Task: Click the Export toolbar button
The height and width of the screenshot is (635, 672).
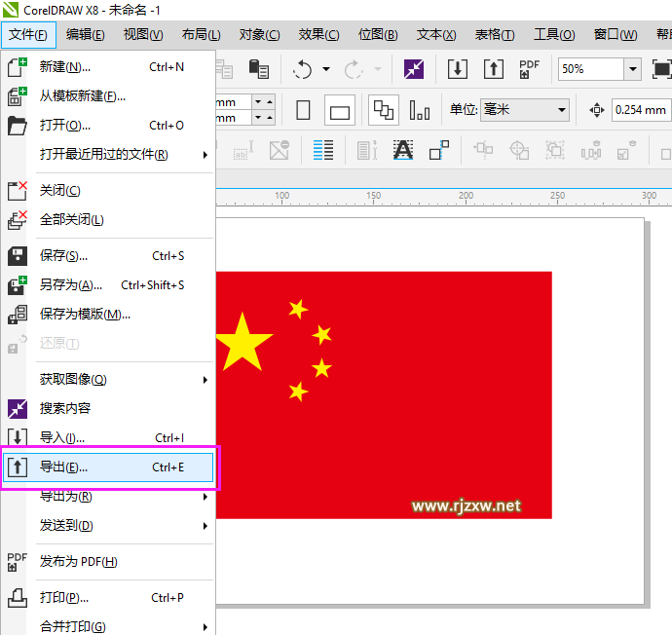Action: [x=493, y=69]
